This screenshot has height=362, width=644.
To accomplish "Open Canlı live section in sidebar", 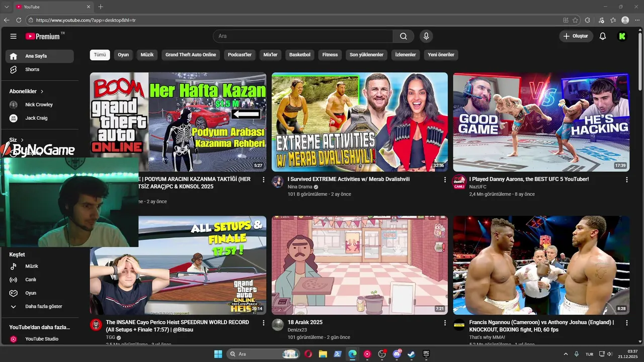I will (40, 280).
